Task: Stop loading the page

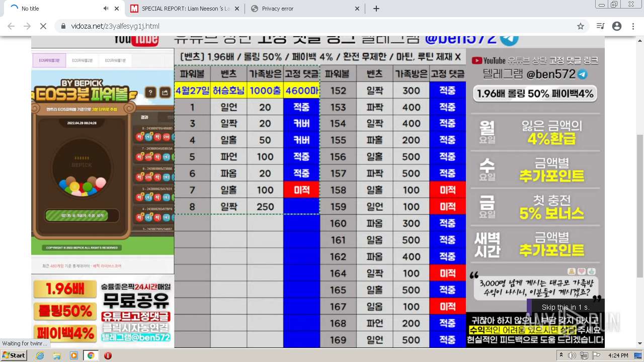Action: point(43,26)
